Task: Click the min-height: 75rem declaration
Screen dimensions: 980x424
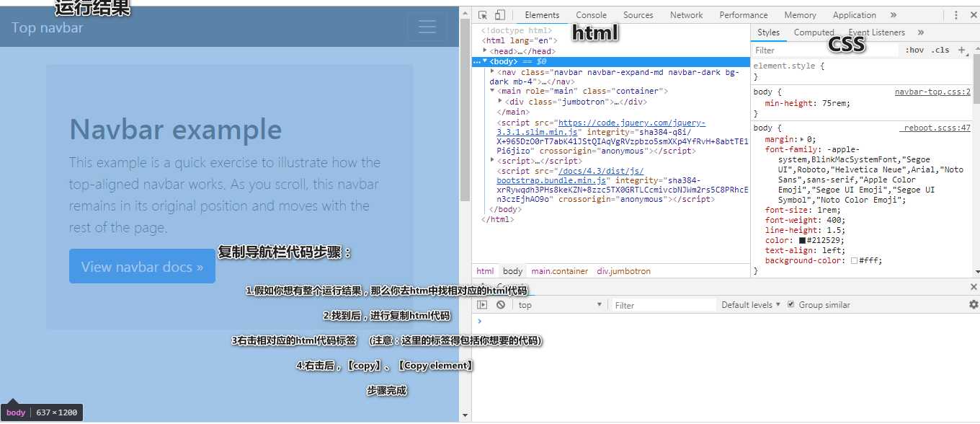Action: [x=807, y=103]
